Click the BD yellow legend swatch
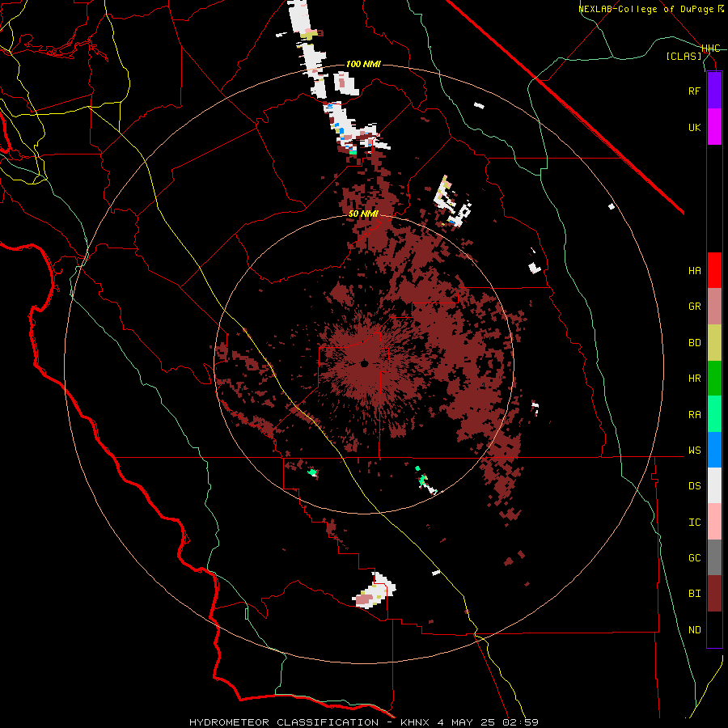 click(x=714, y=343)
